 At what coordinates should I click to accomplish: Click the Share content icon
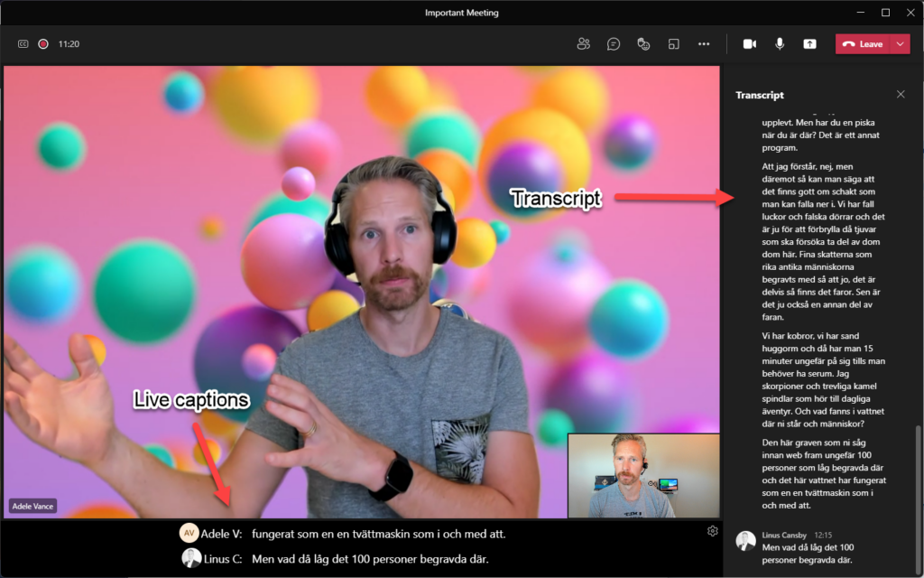[x=809, y=44]
